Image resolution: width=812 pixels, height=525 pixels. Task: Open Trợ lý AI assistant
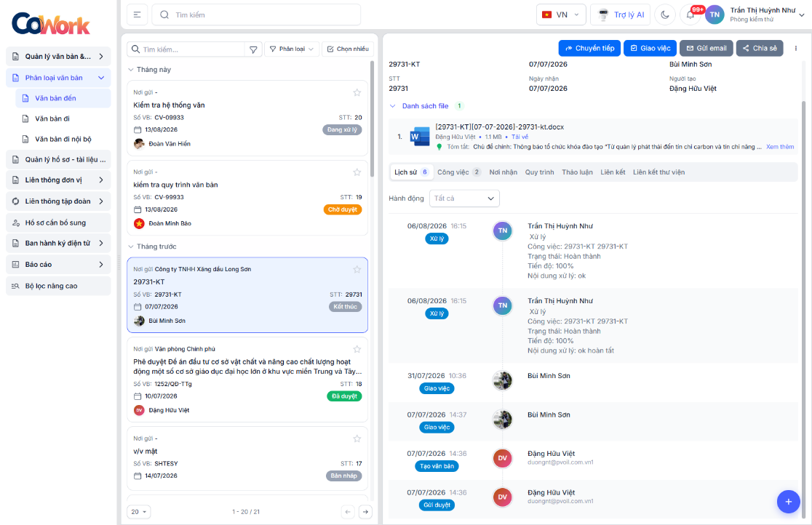pos(621,15)
